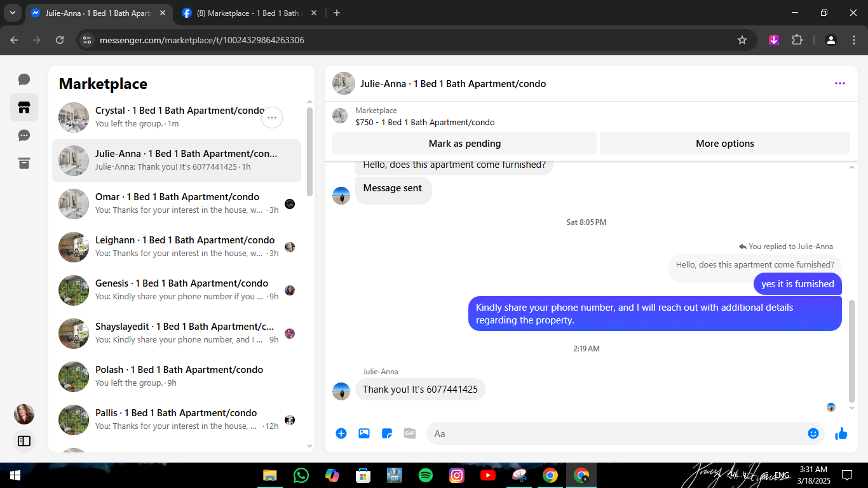Open the Omar conversation
The width and height of the screenshot is (868, 488).
(x=177, y=204)
